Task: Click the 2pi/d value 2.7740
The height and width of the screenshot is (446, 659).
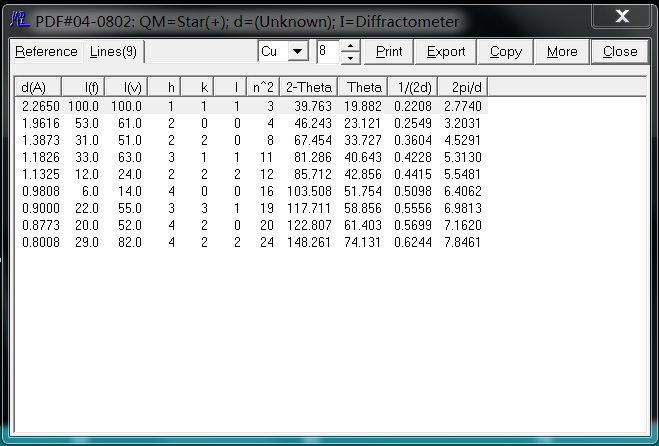Action: tap(463, 106)
